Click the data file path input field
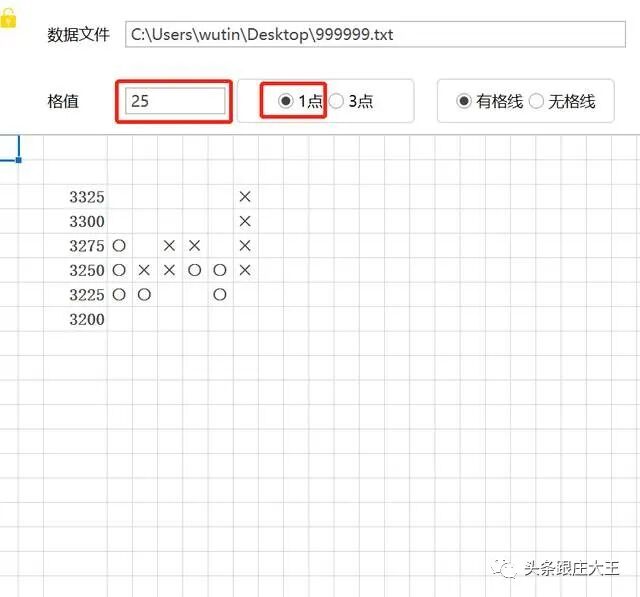The height and width of the screenshot is (597, 640). pyautogui.click(x=375, y=34)
